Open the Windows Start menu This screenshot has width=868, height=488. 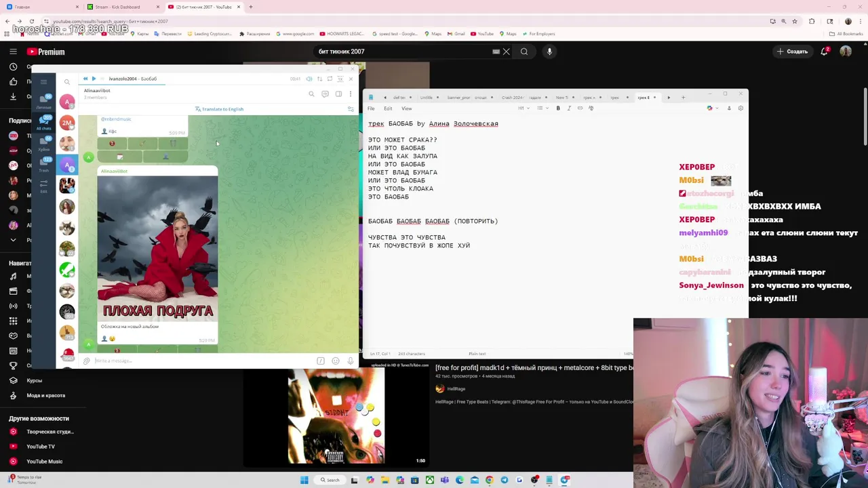pos(304,480)
